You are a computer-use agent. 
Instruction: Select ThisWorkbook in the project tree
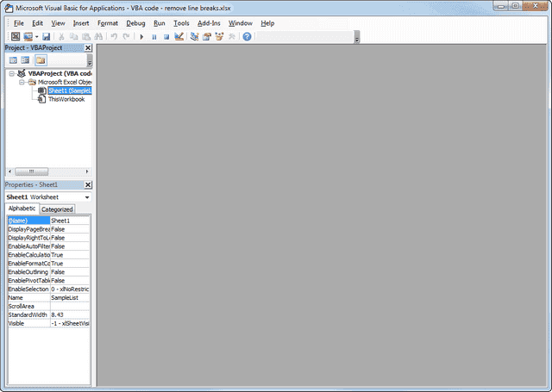click(66, 99)
